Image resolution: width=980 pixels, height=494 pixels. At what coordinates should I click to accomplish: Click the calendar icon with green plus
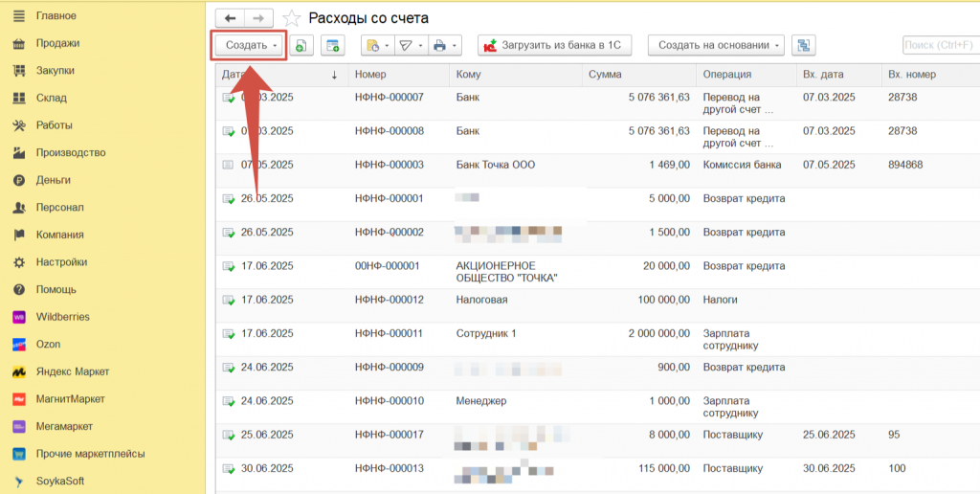pos(332,45)
